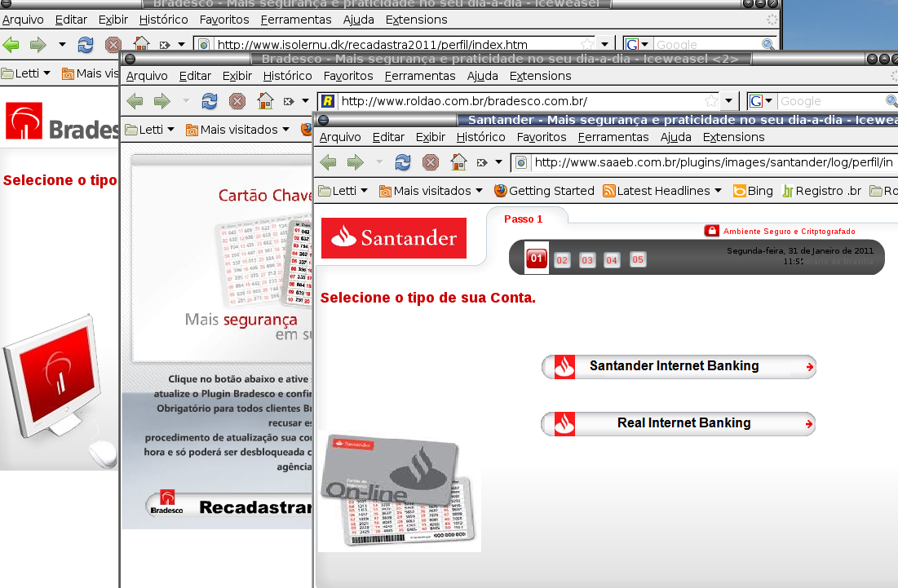Stop loading the isolernu.dk Bradesco window

tap(113, 44)
